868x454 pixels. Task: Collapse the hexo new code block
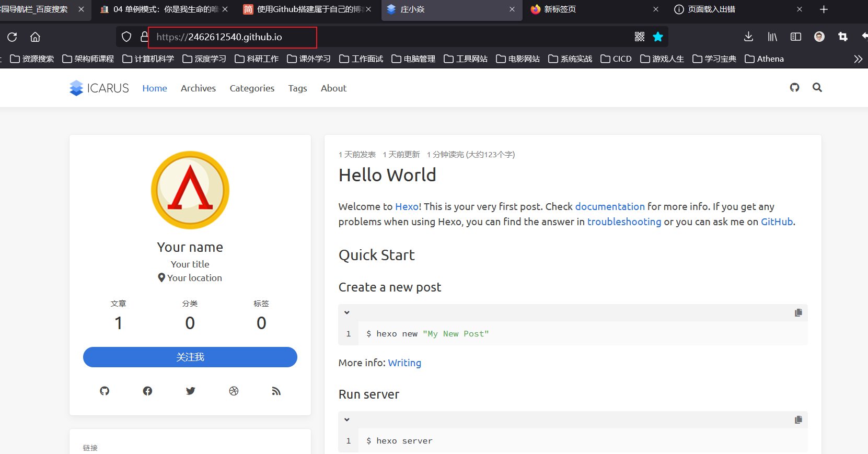click(x=346, y=312)
